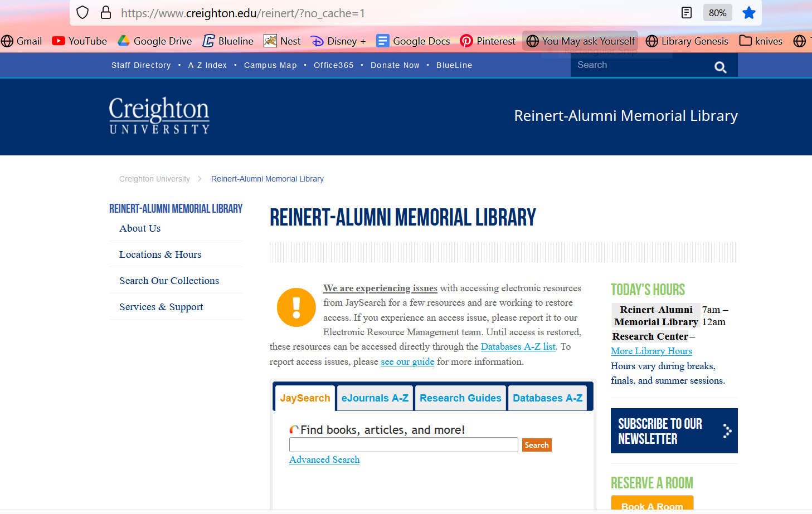
Task: Switch to the eJournals A-Z tab
Action: pyautogui.click(x=375, y=398)
